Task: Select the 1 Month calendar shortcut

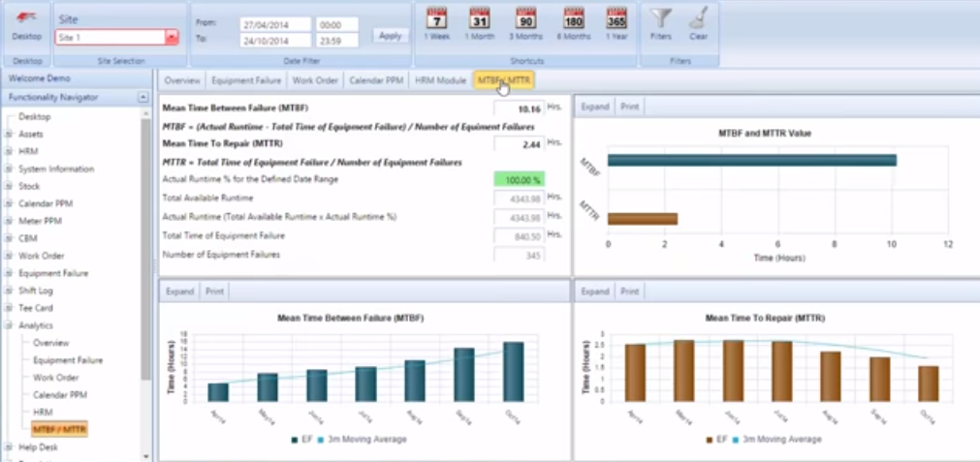Action: (x=479, y=18)
